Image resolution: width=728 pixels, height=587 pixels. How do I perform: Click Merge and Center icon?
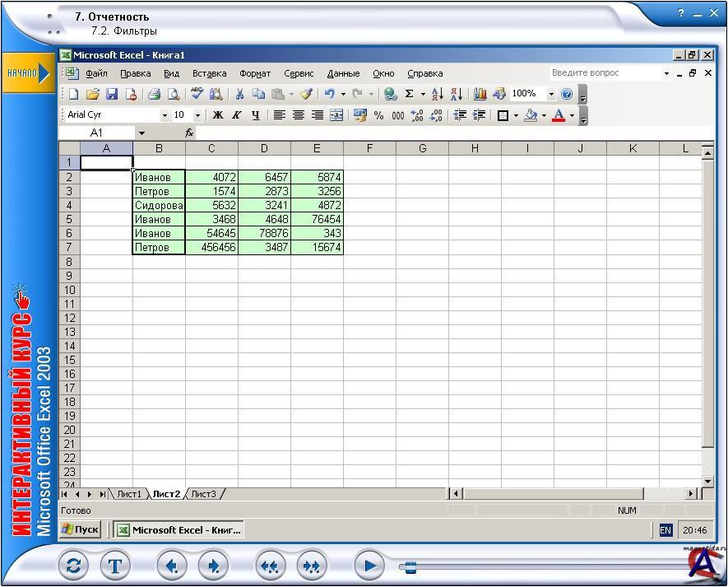tap(336, 115)
